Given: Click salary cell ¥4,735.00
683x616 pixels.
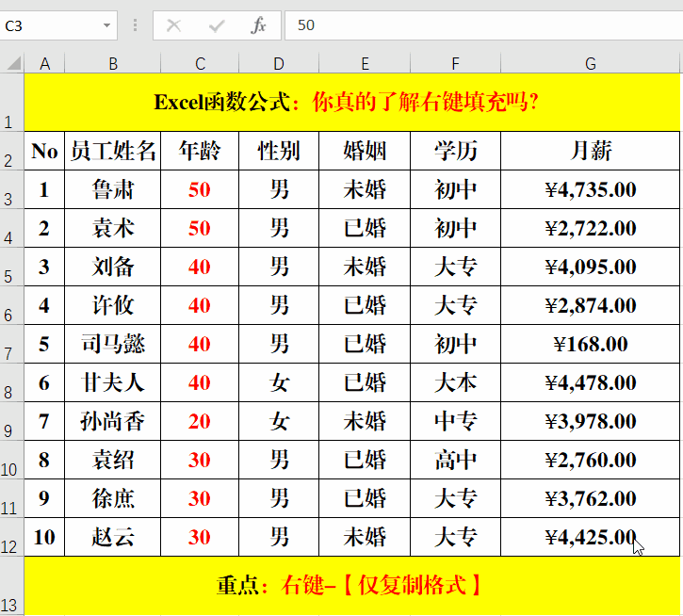Looking at the screenshot, I should pyautogui.click(x=591, y=189).
